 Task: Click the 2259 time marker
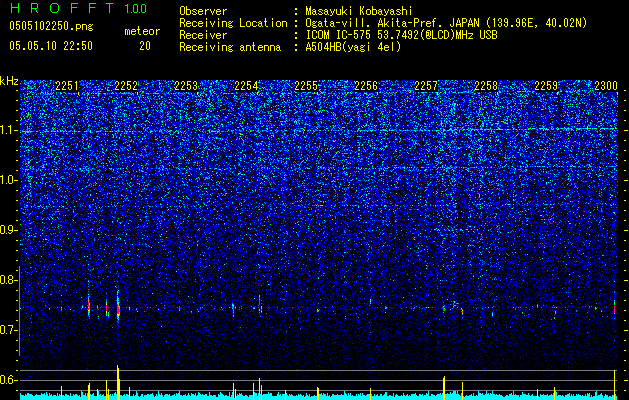546,86
